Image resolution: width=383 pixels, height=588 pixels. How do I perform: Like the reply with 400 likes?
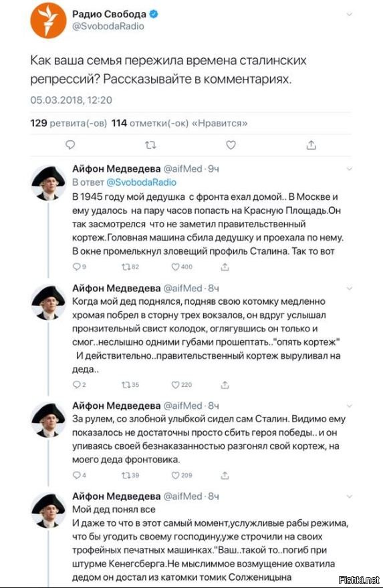pos(182,267)
